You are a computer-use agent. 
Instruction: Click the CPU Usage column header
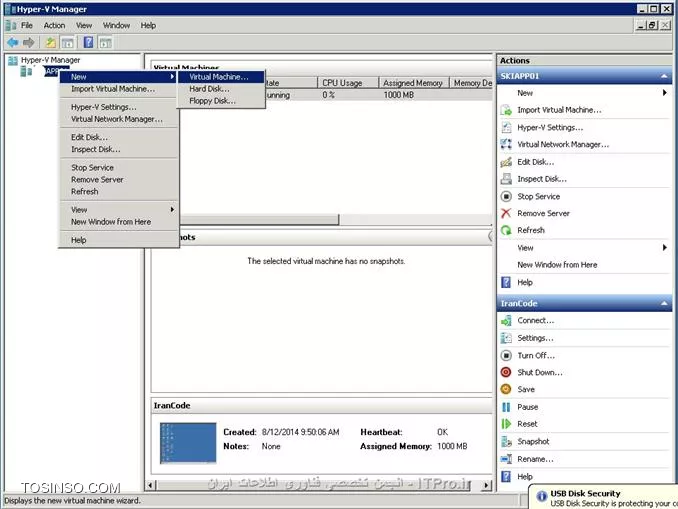click(x=348, y=83)
